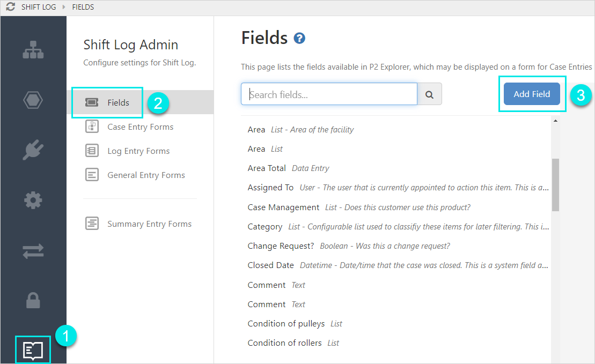595x364 pixels.
Task: Open the Assigned To field entry
Action: point(270,188)
